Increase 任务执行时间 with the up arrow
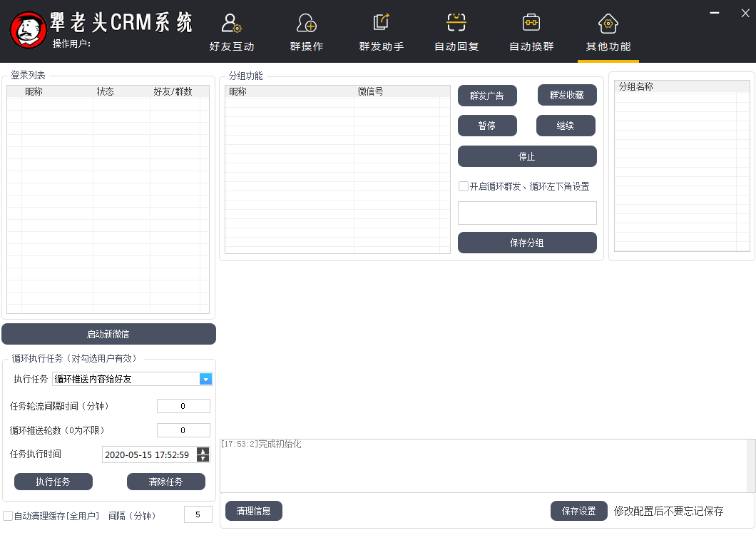This screenshot has width=756, height=533. [203, 451]
